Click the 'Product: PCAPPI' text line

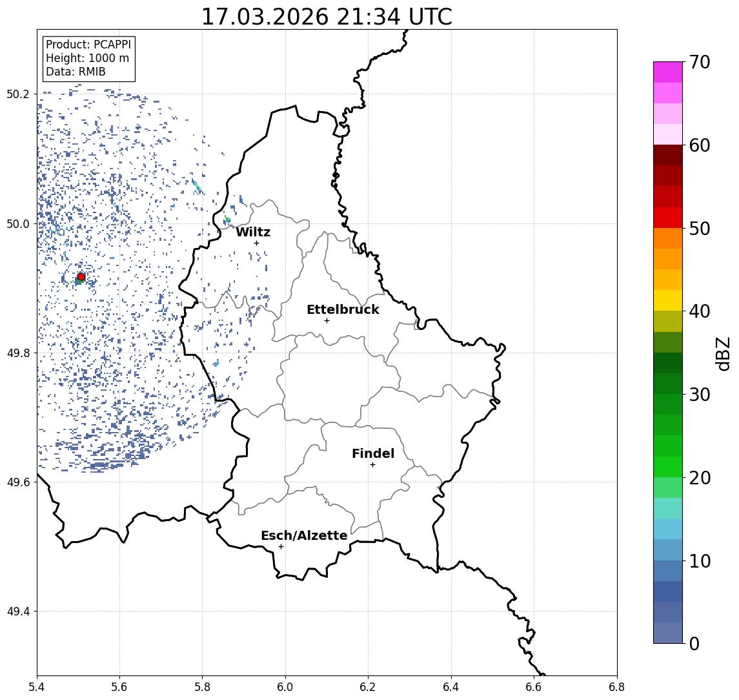click(x=88, y=45)
